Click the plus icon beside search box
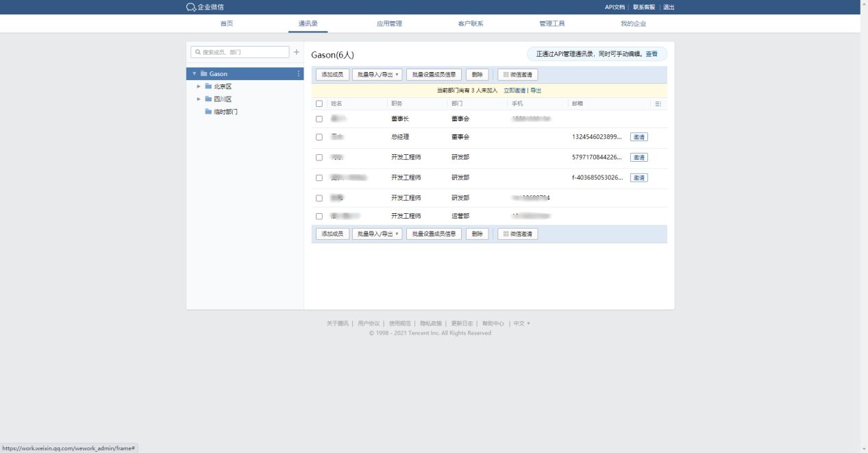Screen dimensions: 868x453 tap(297, 52)
